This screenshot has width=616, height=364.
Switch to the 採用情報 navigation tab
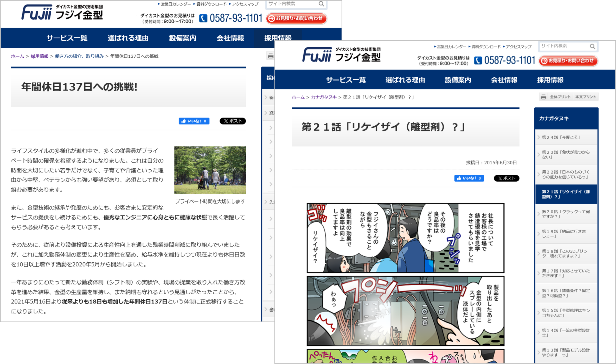tap(551, 80)
